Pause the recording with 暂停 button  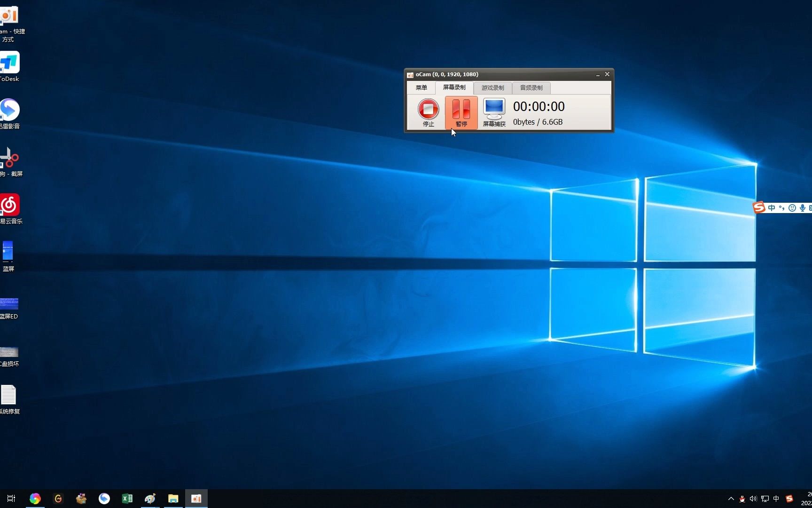pyautogui.click(x=461, y=113)
